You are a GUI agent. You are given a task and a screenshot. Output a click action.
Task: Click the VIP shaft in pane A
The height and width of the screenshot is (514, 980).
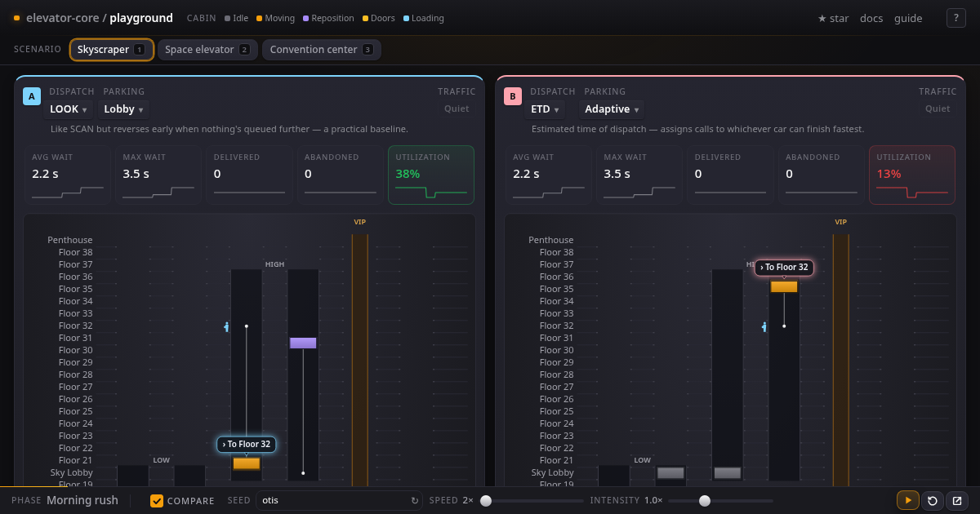tap(360, 359)
